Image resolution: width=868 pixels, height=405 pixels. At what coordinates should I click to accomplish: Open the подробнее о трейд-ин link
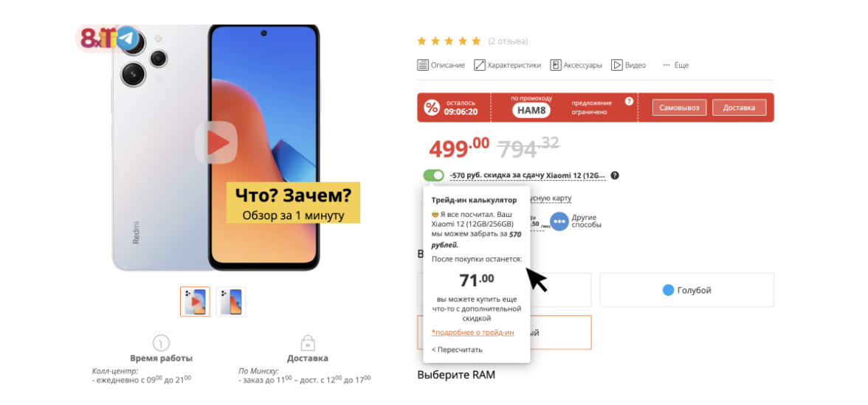[472, 332]
